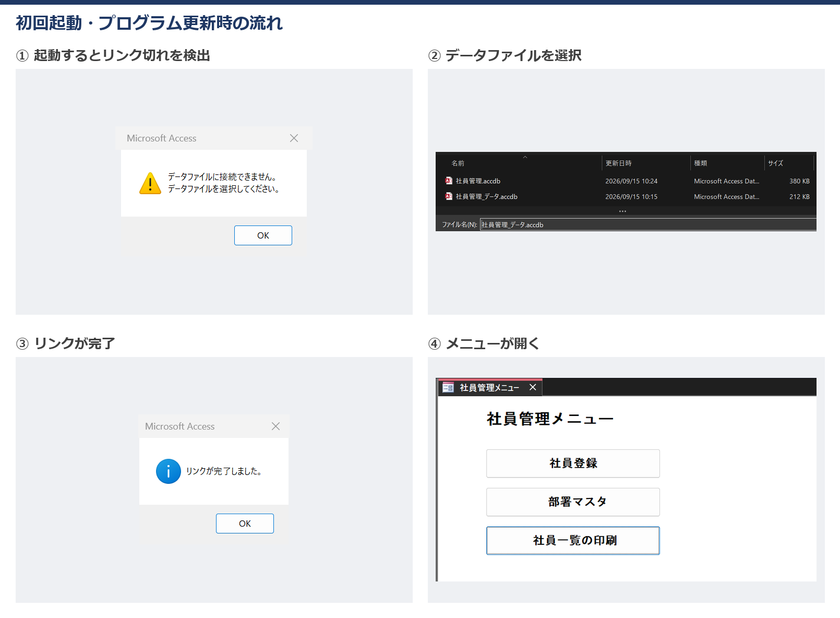Click the blue information icon
Viewport: 840px width, 618px height.
click(169, 471)
